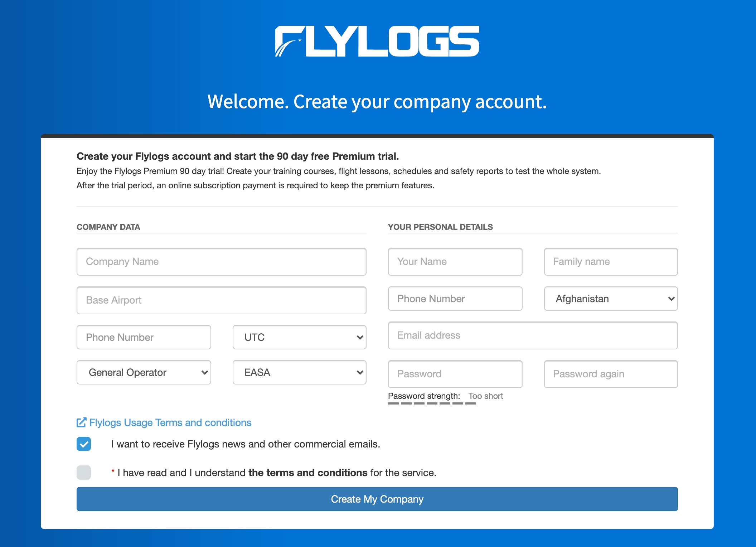This screenshot has height=547, width=756.
Task: Click the personal Phone Number field
Action: 455,299
